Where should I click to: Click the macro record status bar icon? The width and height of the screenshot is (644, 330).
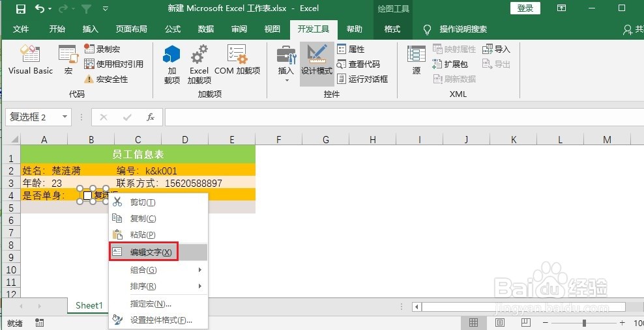coord(39,323)
